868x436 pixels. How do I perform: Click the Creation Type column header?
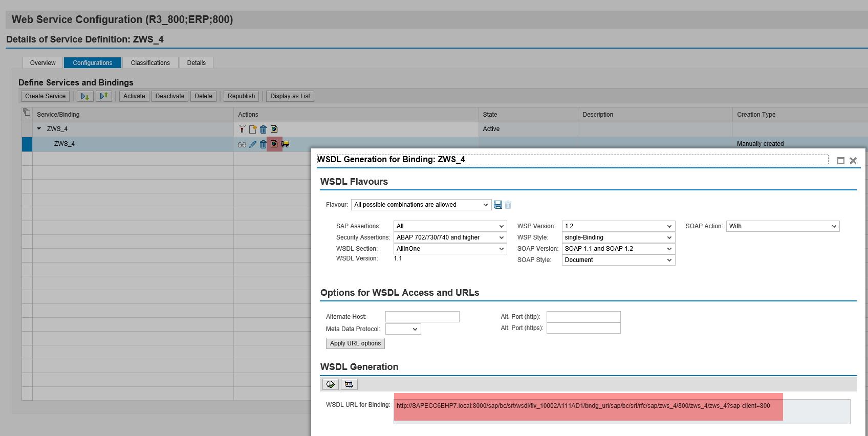click(800, 115)
